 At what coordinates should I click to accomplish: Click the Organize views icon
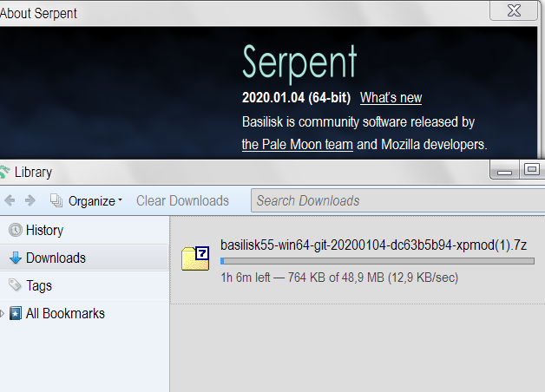(56, 200)
